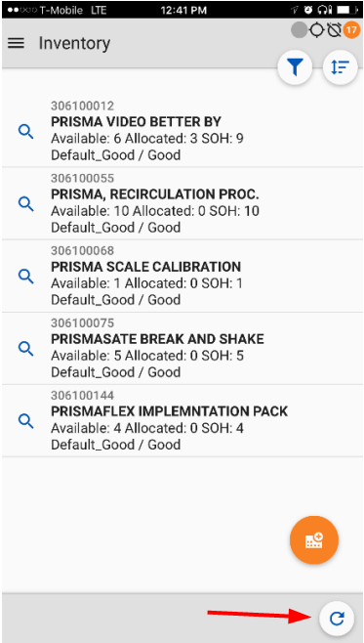
Task: Select the PRISMA, RECIRCULATION PROC. row
Action: (182, 203)
